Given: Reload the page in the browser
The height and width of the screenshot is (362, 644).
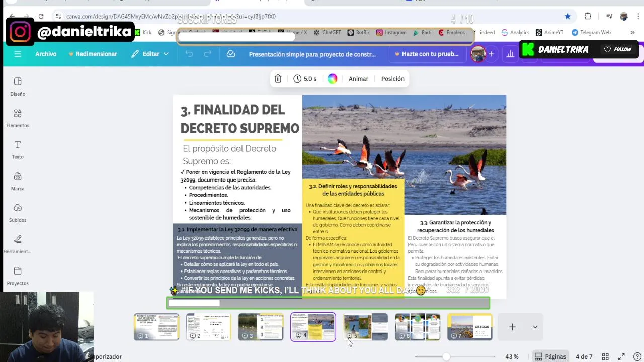Looking at the screenshot, I should pyautogui.click(x=41, y=16).
